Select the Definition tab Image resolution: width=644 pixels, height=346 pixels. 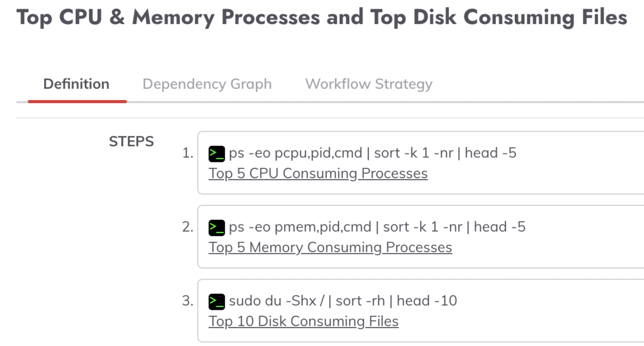tap(76, 84)
